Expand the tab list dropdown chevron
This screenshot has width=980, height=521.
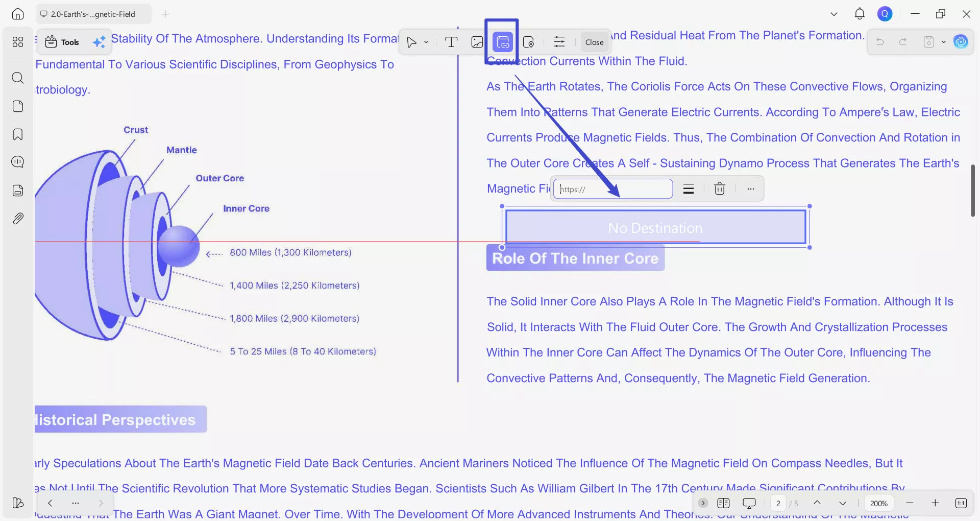(834, 14)
